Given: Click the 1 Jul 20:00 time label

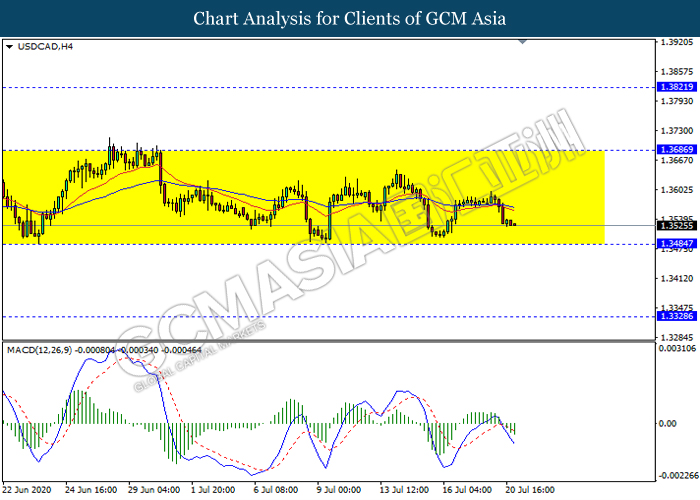Looking at the screenshot, I should [x=213, y=490].
